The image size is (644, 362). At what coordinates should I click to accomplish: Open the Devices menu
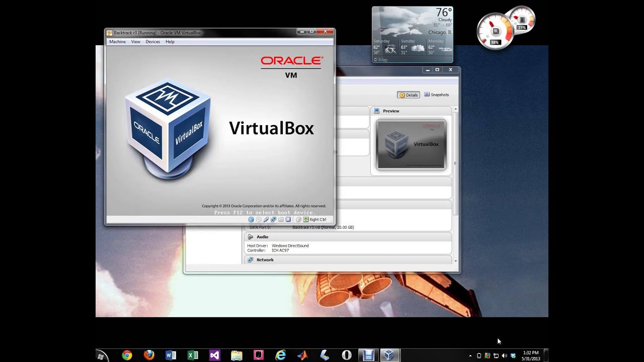coord(153,42)
